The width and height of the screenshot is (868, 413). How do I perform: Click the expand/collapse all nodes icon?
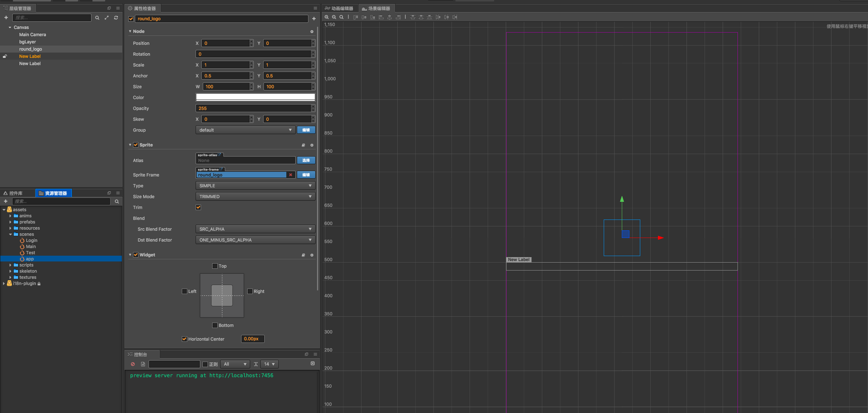tap(107, 18)
